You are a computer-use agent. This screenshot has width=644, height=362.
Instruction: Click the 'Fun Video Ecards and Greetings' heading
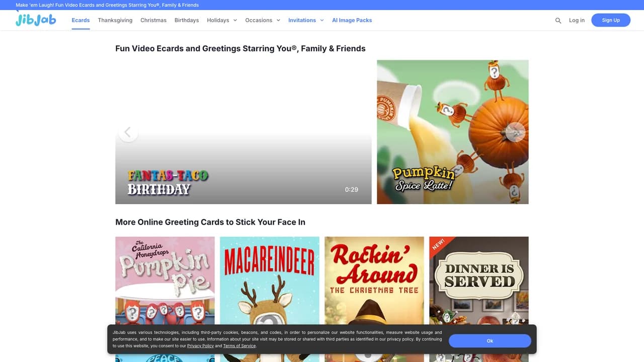240,49
